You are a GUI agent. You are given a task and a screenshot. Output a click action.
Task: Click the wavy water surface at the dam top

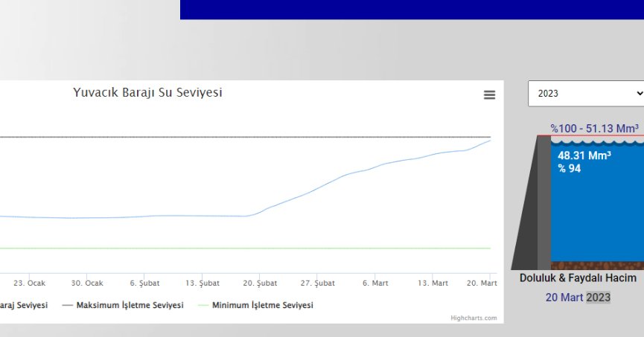coord(596,138)
